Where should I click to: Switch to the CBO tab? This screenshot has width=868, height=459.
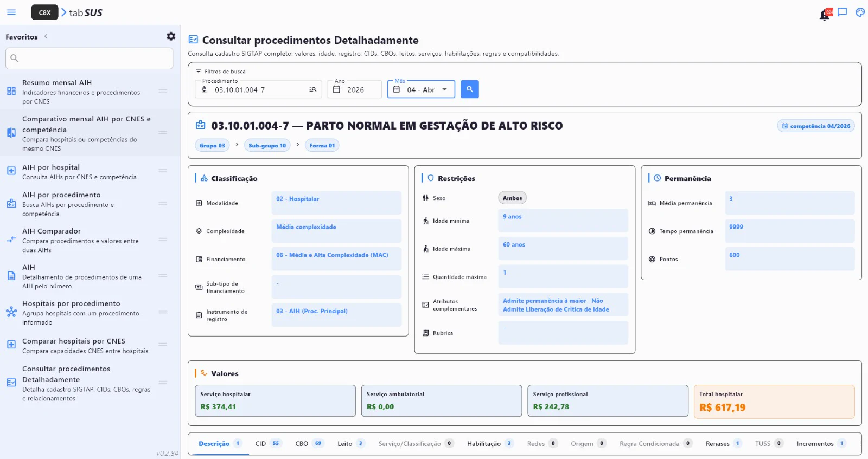[309, 443]
